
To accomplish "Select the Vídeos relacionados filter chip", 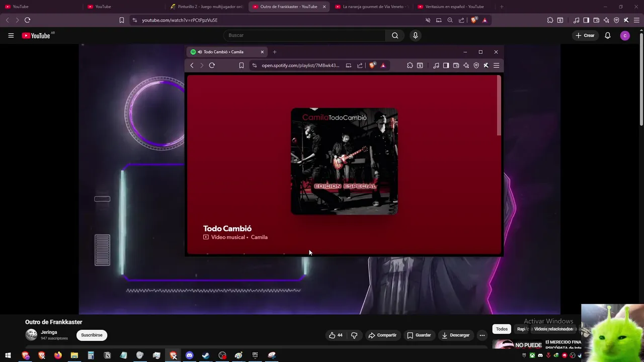I will (x=553, y=329).
